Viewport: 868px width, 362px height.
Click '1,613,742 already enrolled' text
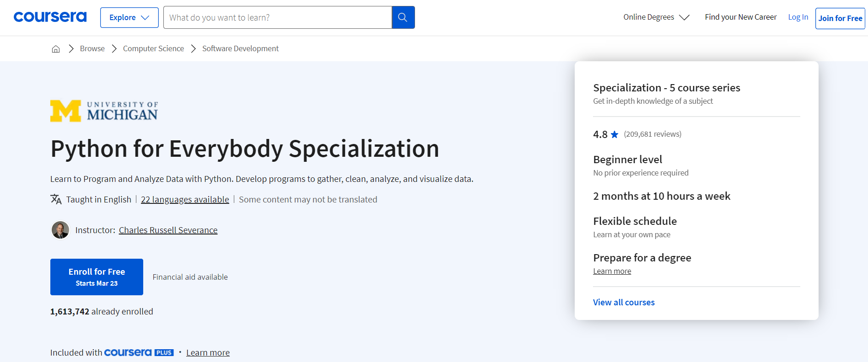(102, 311)
